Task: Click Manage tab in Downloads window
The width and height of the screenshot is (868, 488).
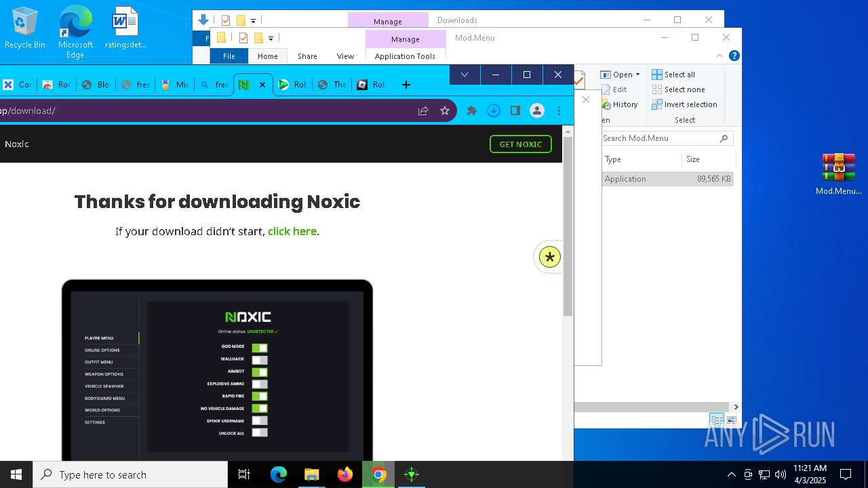Action: point(388,21)
